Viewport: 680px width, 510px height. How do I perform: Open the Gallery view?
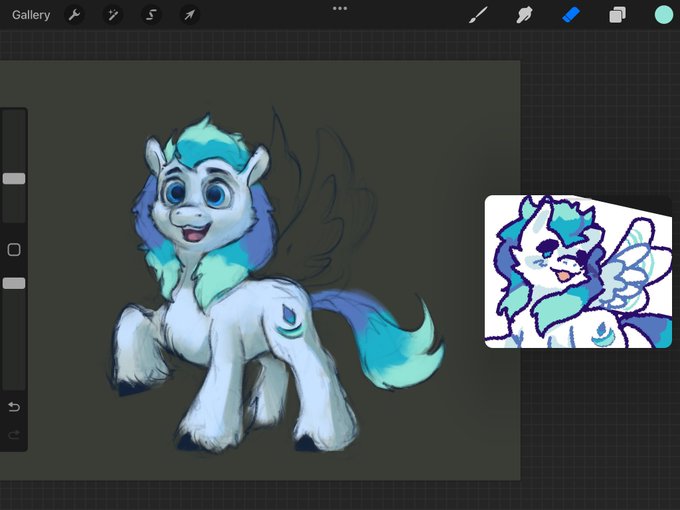click(31, 15)
